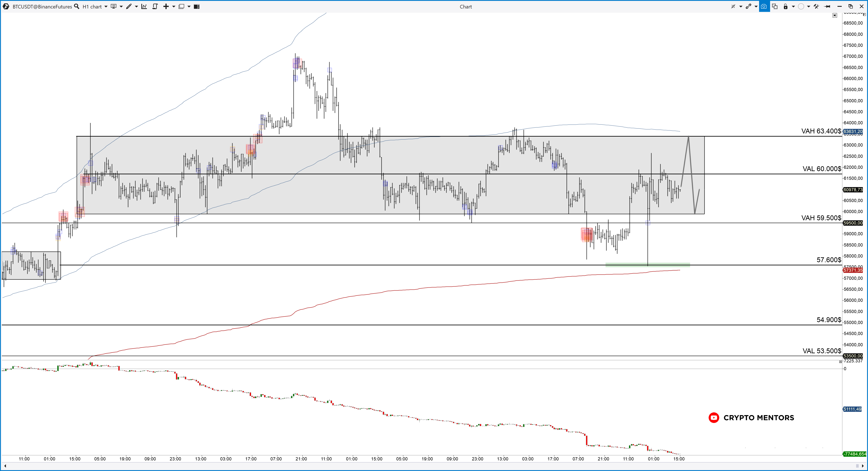Toggle the padlock lock icon
Viewport: 868px width, 471px height.
(785, 6)
